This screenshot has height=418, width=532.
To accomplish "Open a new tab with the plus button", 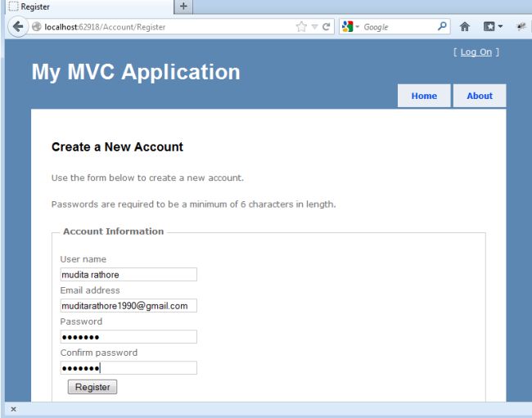I will point(183,7).
